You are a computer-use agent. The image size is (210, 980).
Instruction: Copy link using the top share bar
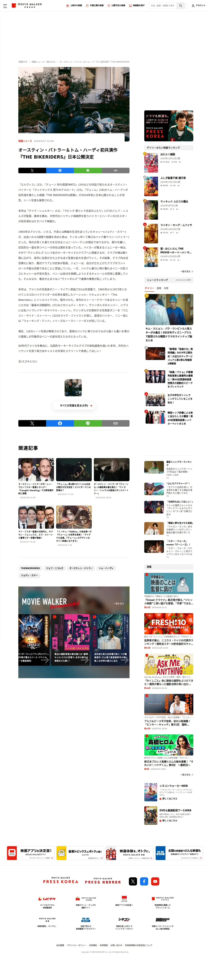click(115, 170)
